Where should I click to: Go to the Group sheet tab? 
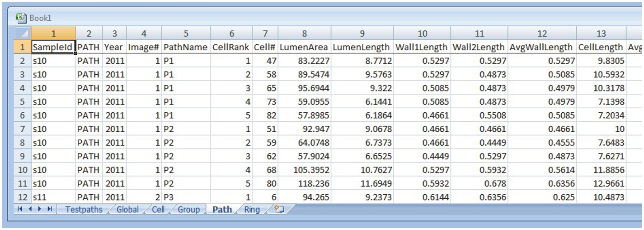pos(188,210)
